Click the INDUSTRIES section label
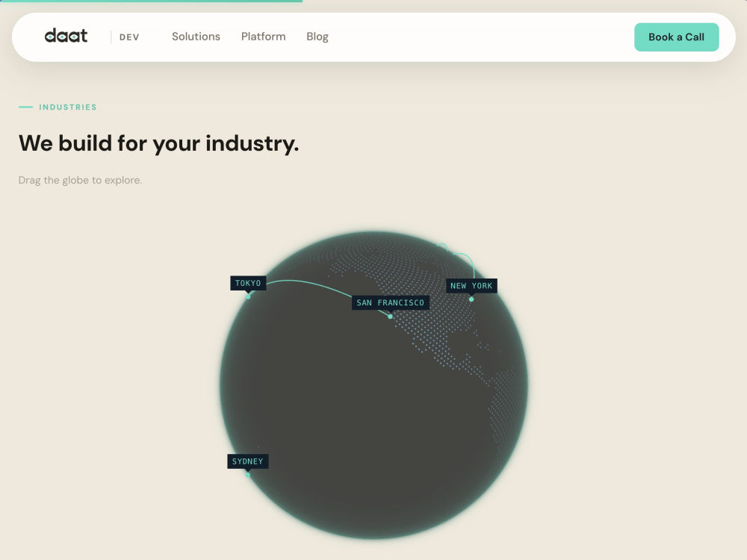Screen dimensions: 747x560 (x=68, y=107)
